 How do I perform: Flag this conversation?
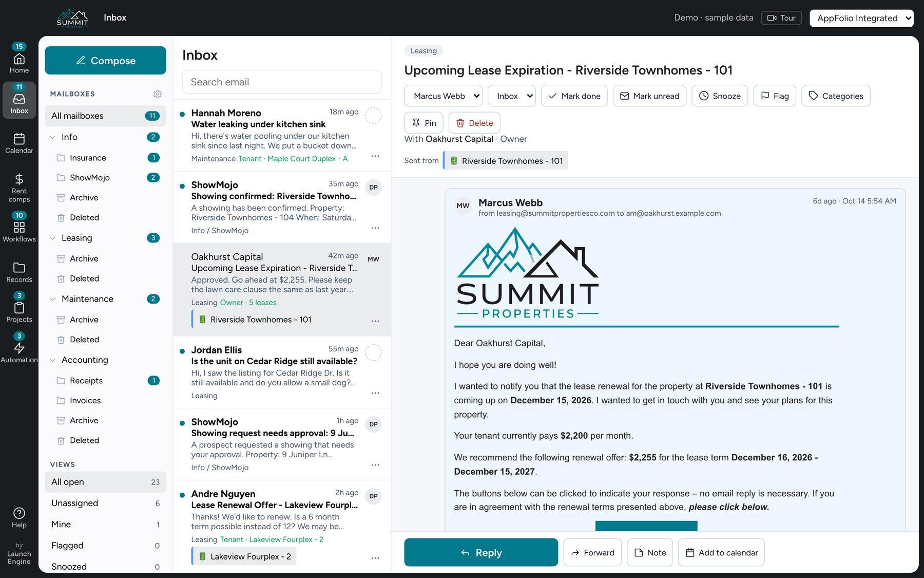click(x=775, y=96)
